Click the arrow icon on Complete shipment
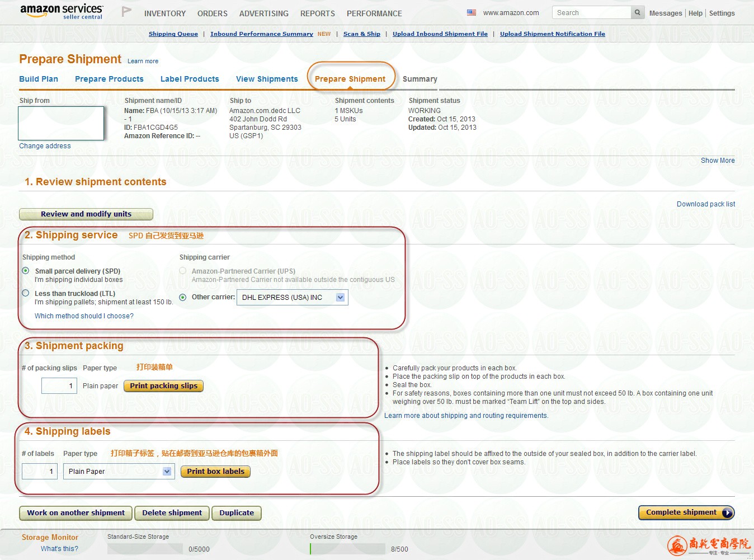The width and height of the screenshot is (754, 560). pos(727,512)
